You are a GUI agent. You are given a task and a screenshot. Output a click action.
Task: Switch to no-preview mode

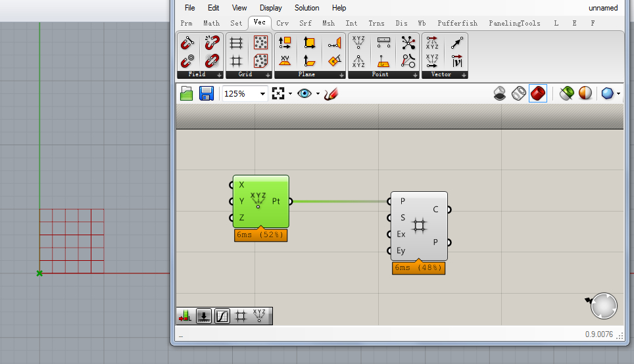(x=500, y=93)
